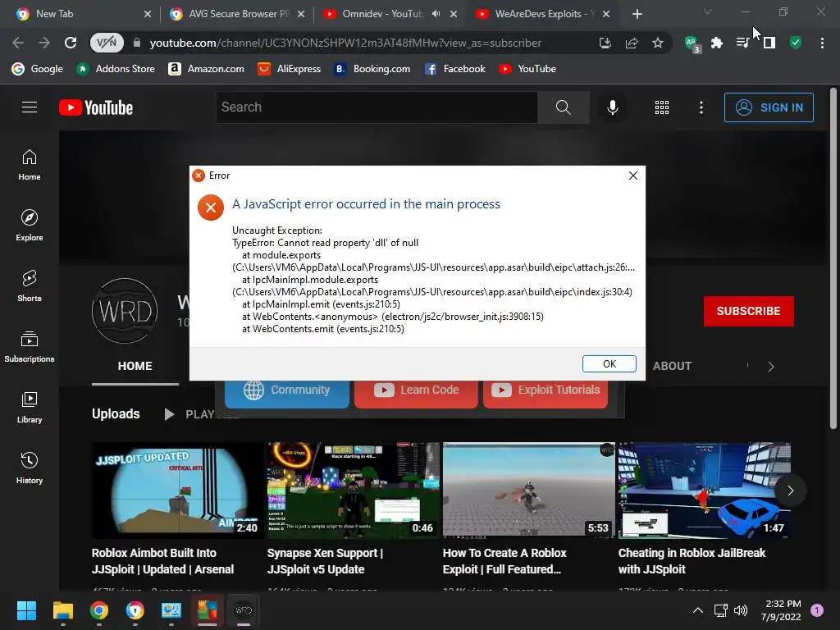Open Shorts in YouTube sidebar
Screen dimensions: 840x630
pyautogui.click(x=30, y=286)
